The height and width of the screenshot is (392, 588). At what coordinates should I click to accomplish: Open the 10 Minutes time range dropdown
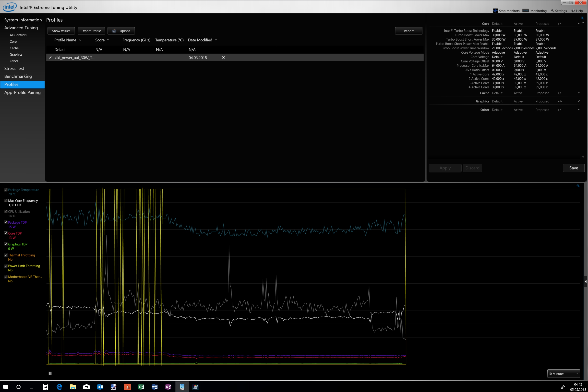[563, 373]
